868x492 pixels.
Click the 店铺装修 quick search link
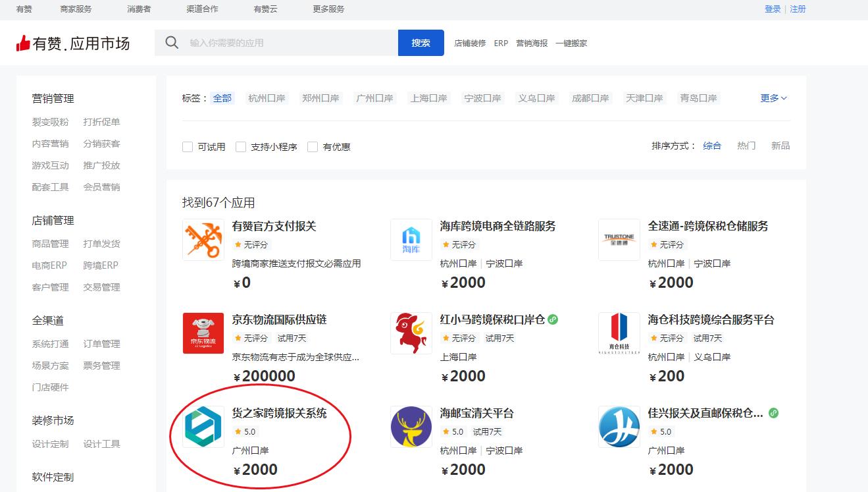click(470, 43)
